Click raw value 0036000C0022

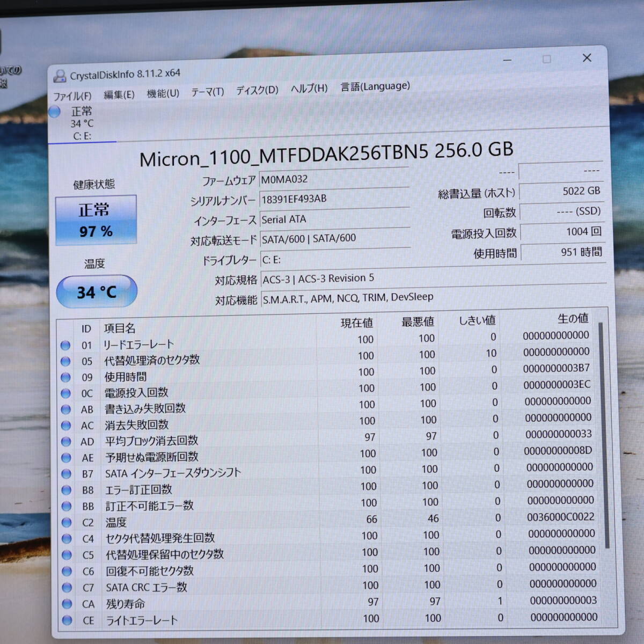(560, 517)
